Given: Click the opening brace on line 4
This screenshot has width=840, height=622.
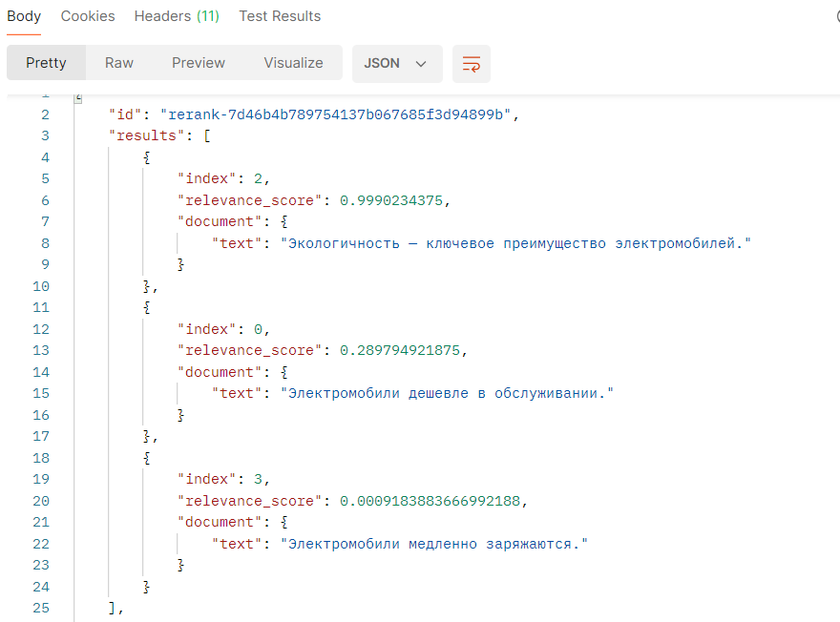Looking at the screenshot, I should coord(146,157).
